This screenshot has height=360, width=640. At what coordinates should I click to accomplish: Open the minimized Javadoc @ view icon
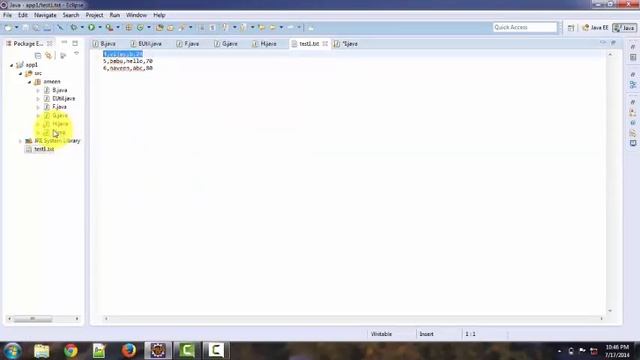pyautogui.click(x=633, y=123)
